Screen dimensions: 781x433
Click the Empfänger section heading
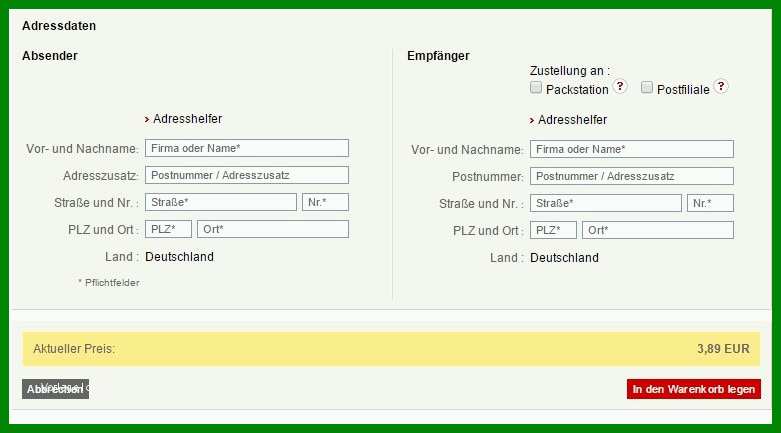[x=438, y=56]
